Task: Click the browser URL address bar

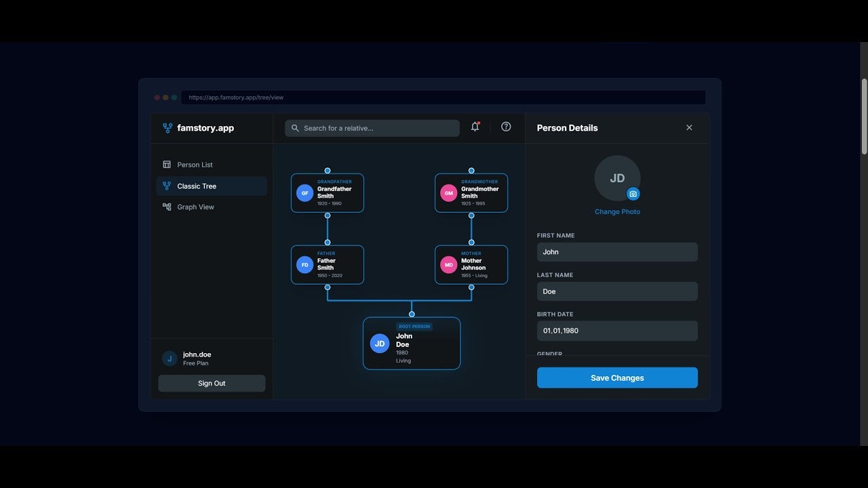Action: 443,98
